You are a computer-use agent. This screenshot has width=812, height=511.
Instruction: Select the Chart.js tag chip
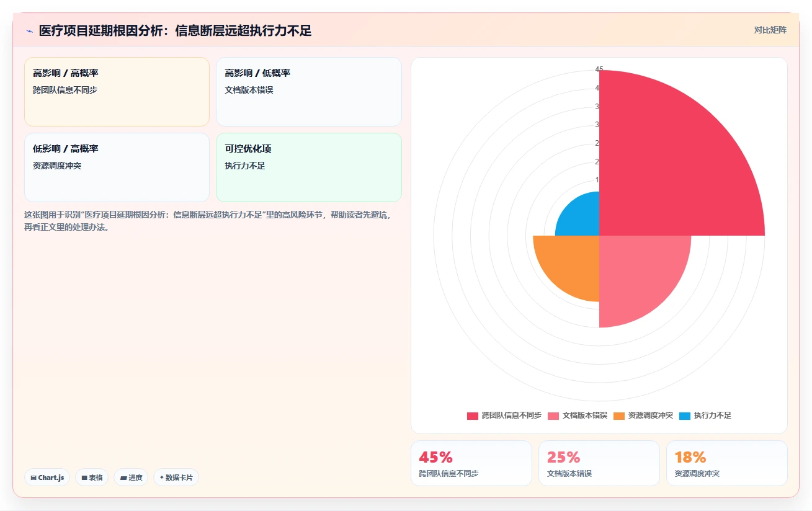pyautogui.click(x=47, y=478)
